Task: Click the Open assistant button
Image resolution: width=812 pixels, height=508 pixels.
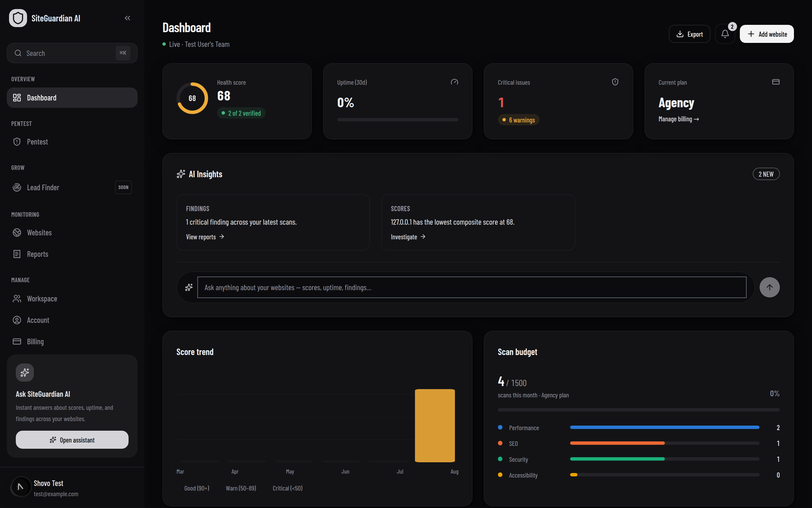Action: (72, 440)
